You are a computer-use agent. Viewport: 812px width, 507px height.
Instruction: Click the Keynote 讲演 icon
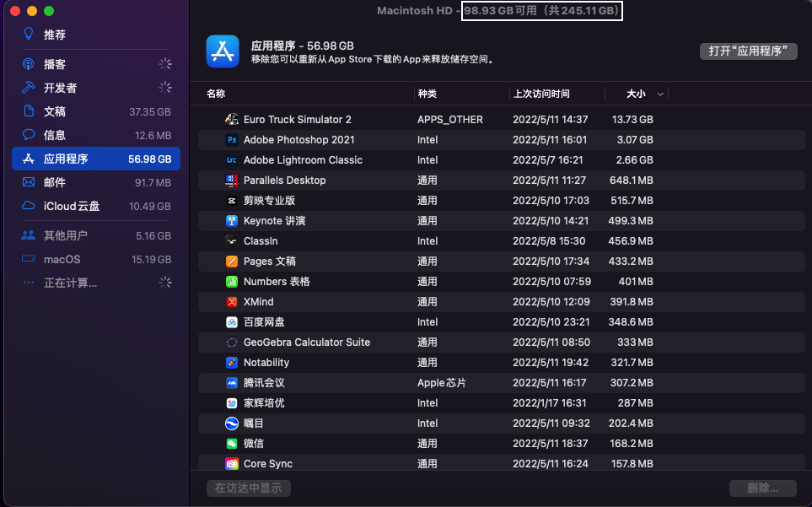[x=232, y=221]
